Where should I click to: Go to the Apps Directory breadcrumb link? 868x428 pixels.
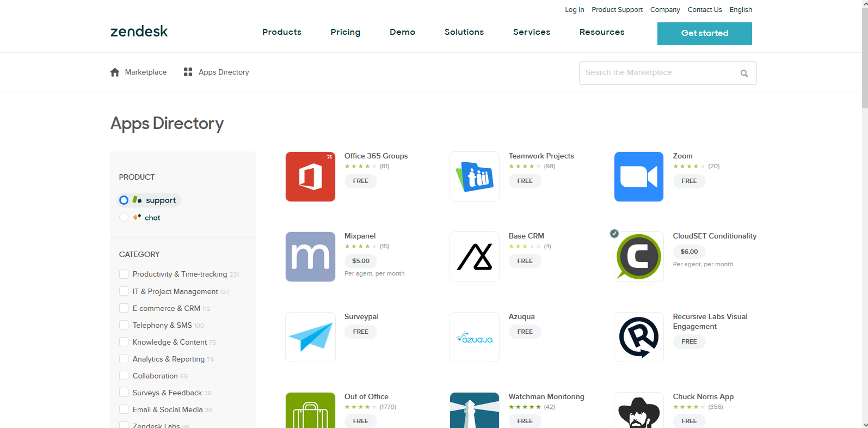point(224,72)
